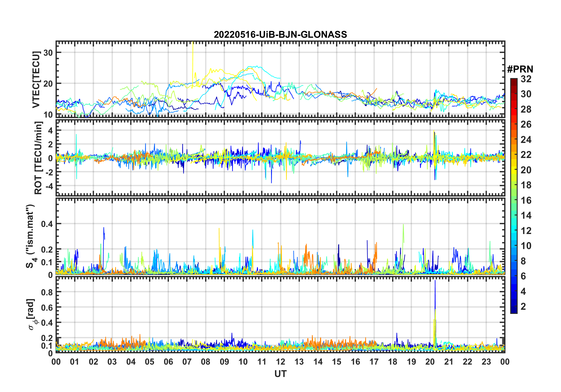Image resolution: width=561 pixels, height=392 pixels.
Task: Click colorbar tick label "32"
Action: 526,79
